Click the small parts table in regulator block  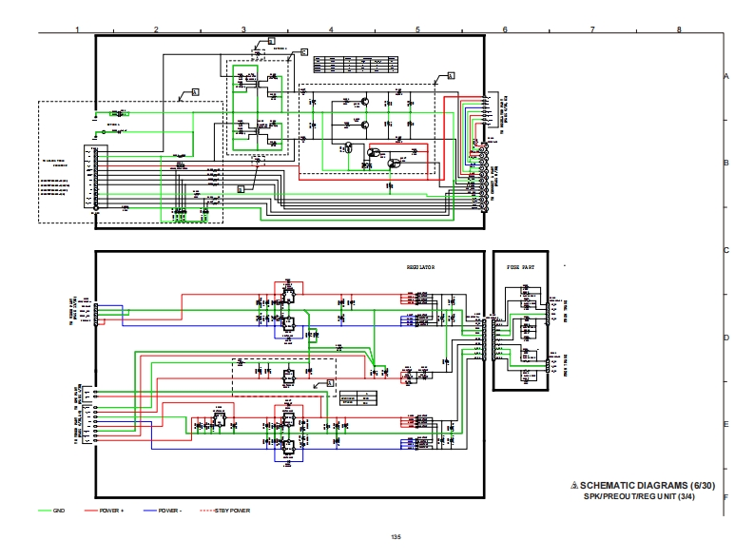pyautogui.click(x=358, y=398)
